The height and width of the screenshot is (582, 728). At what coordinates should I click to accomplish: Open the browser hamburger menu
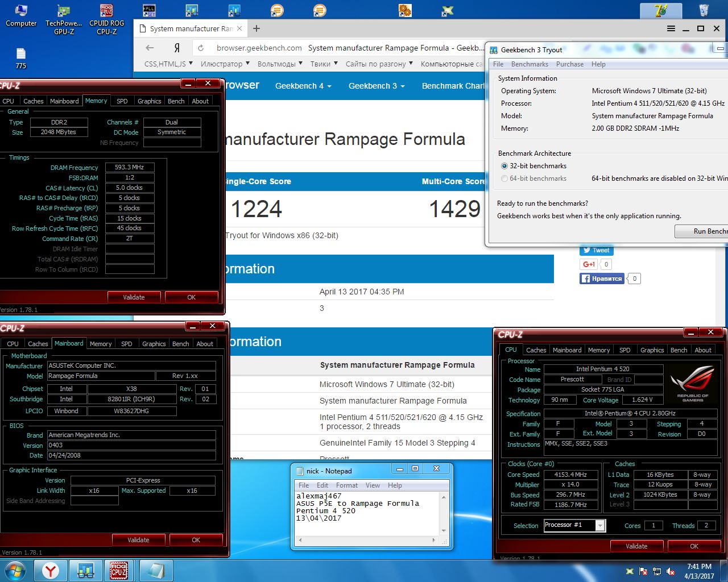(x=671, y=28)
